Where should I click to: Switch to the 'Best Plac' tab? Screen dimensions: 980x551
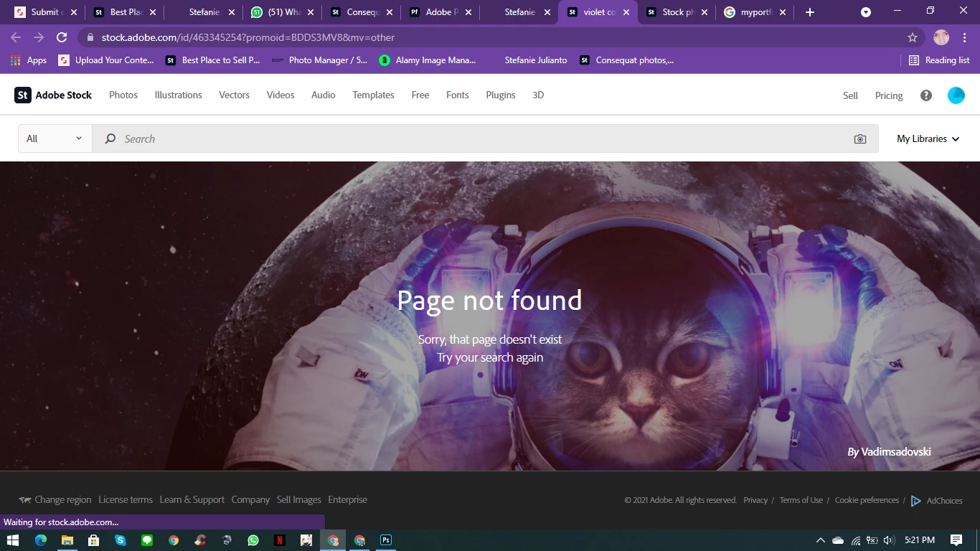point(123,12)
